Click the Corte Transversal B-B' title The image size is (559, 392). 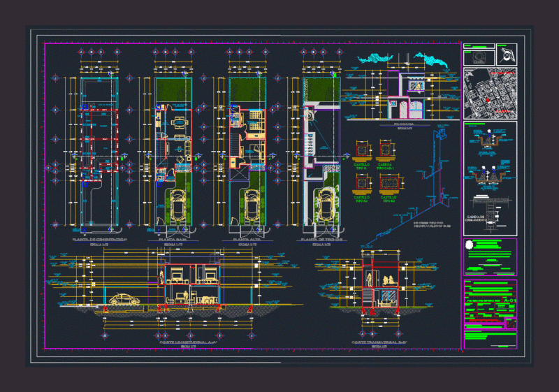(379, 342)
